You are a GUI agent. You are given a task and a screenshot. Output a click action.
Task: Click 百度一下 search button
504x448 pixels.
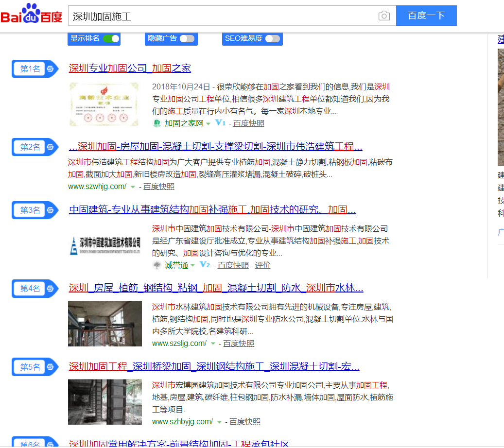[x=426, y=16]
